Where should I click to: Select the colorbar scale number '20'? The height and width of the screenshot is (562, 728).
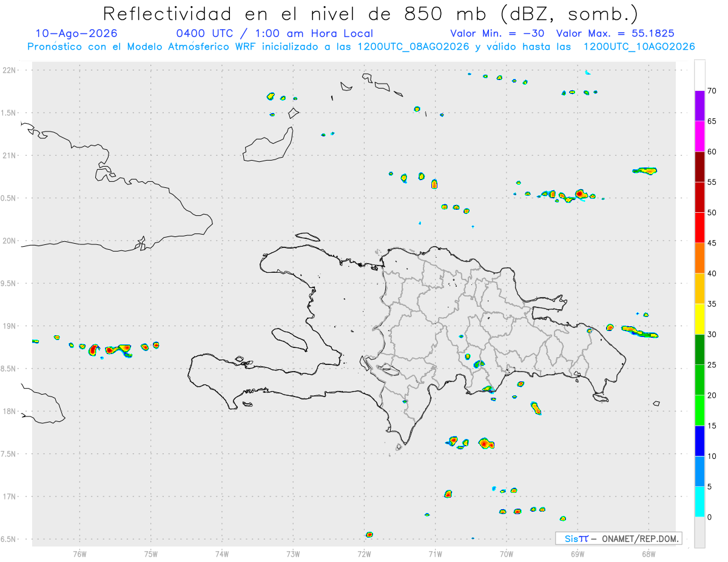click(x=712, y=395)
